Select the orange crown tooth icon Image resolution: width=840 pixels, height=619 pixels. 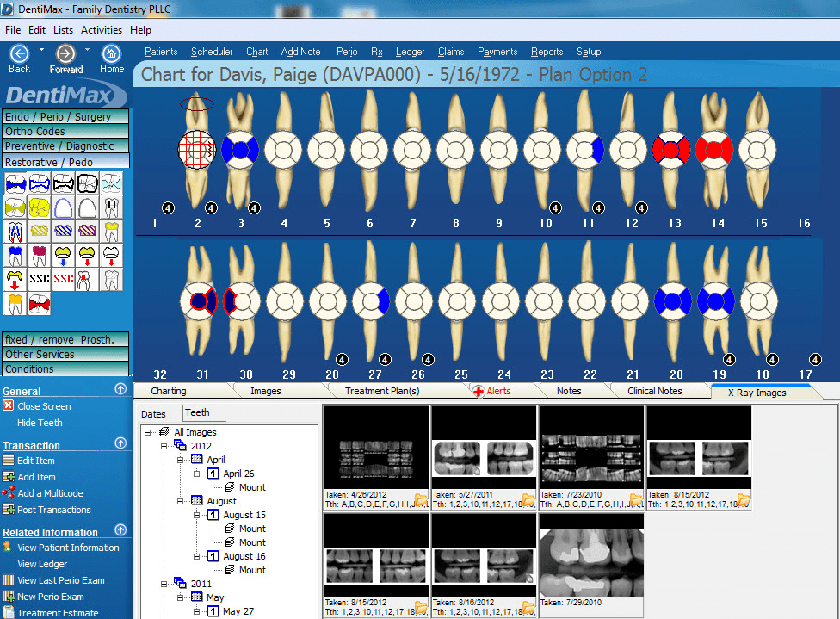pyautogui.click(x=15, y=304)
